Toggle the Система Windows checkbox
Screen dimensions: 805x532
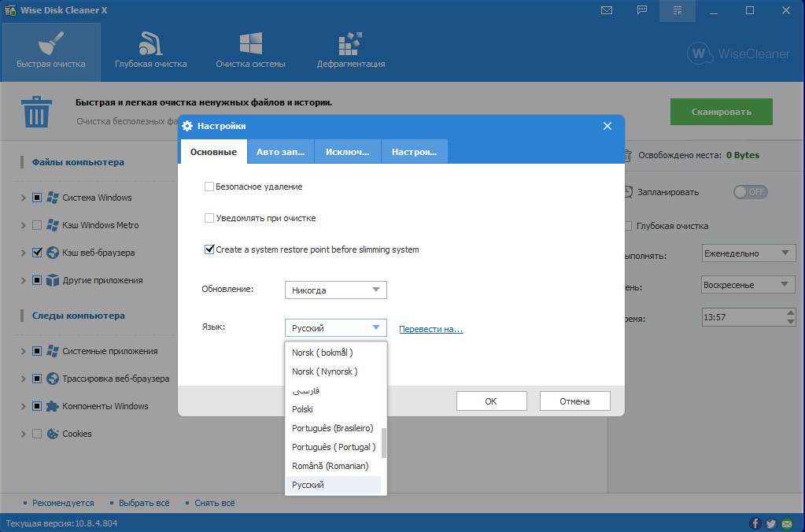coord(37,198)
